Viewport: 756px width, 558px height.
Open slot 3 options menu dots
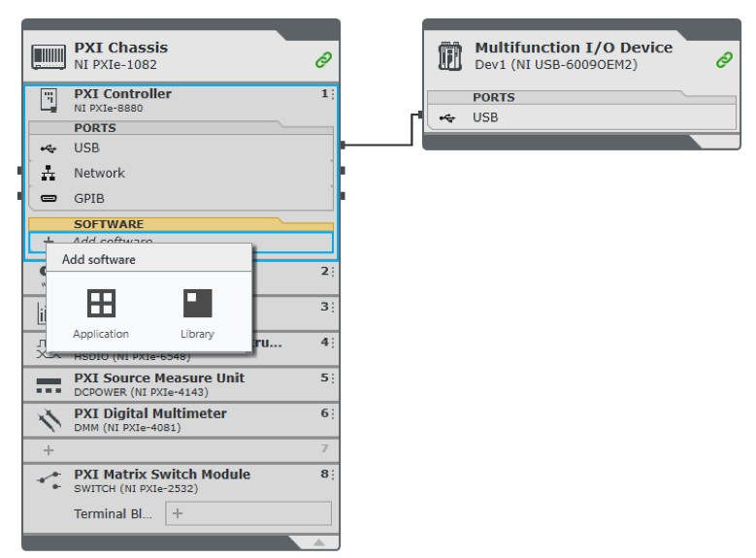tap(332, 307)
